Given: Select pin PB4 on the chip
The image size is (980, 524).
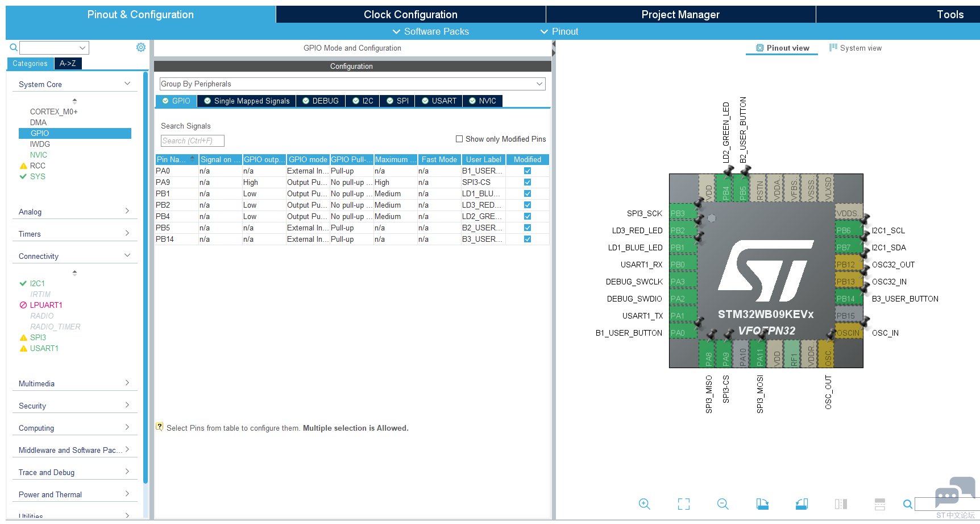Looking at the screenshot, I should [x=724, y=188].
